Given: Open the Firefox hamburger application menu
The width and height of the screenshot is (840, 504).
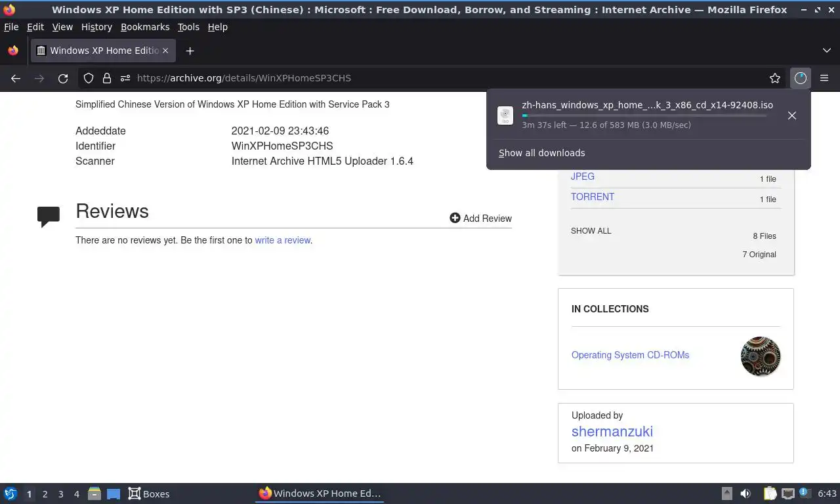Looking at the screenshot, I should coord(824,78).
